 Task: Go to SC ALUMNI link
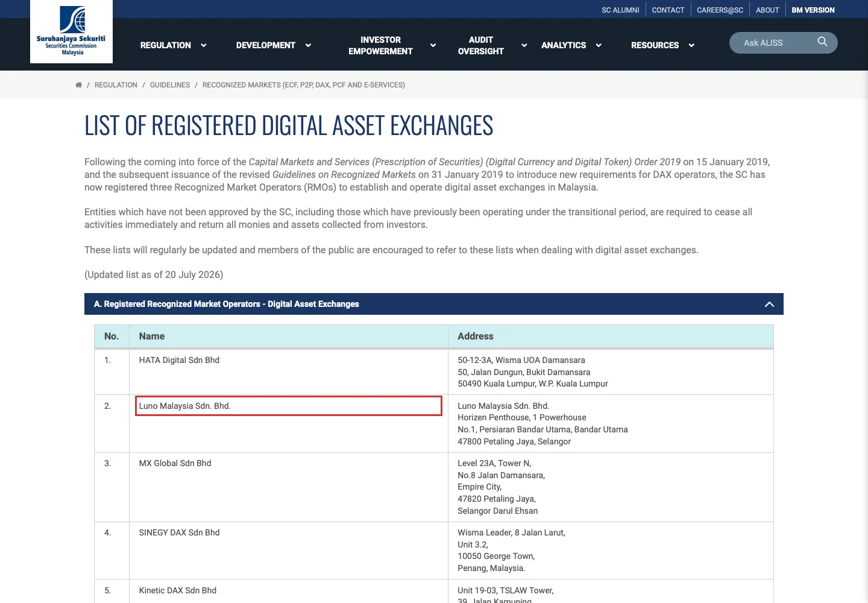coord(620,10)
